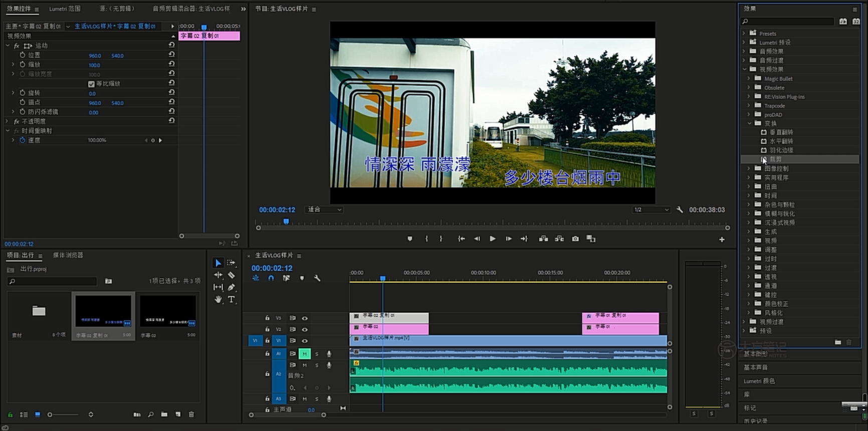The height and width of the screenshot is (431, 868).
Task: Click the New Bin icon in project panel
Action: pos(164,414)
